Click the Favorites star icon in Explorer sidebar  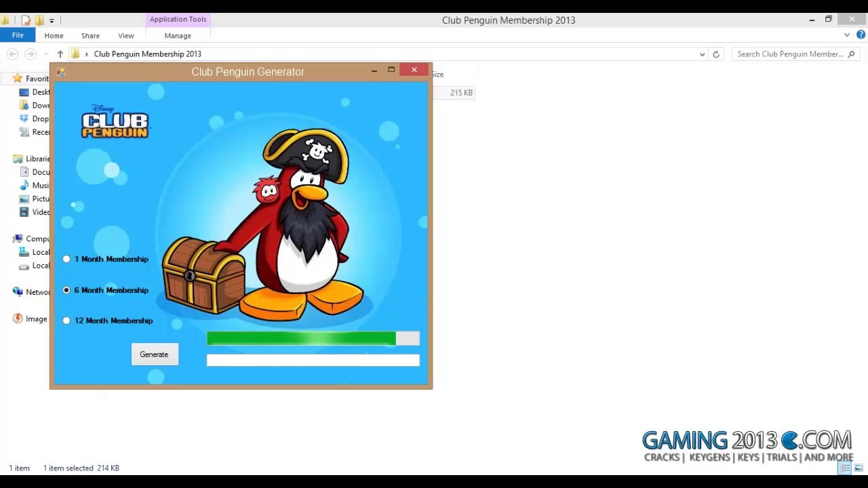click(18, 79)
